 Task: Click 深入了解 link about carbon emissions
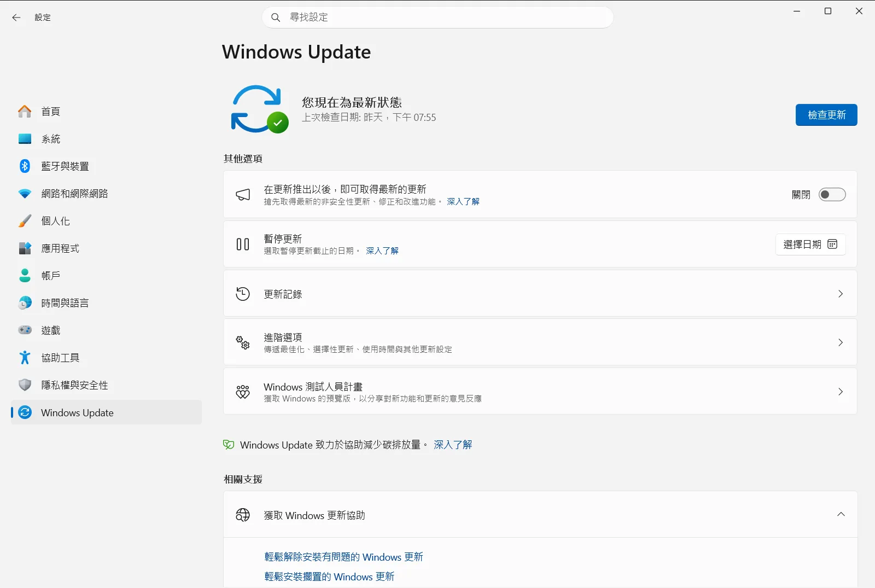[x=453, y=445]
